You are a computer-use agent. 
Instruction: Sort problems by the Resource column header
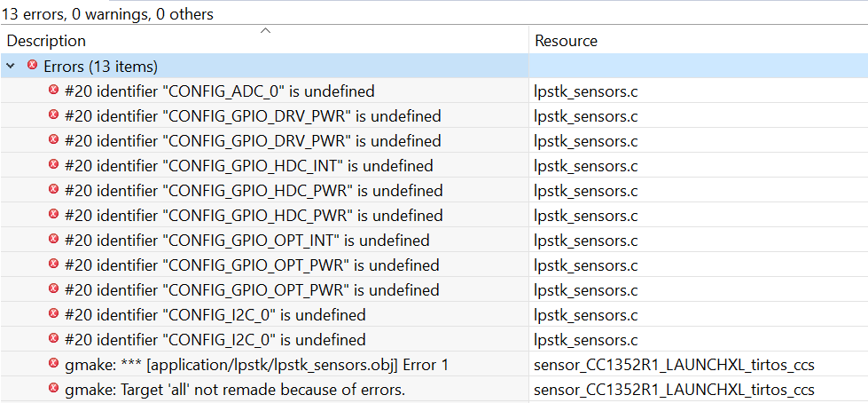click(x=566, y=41)
